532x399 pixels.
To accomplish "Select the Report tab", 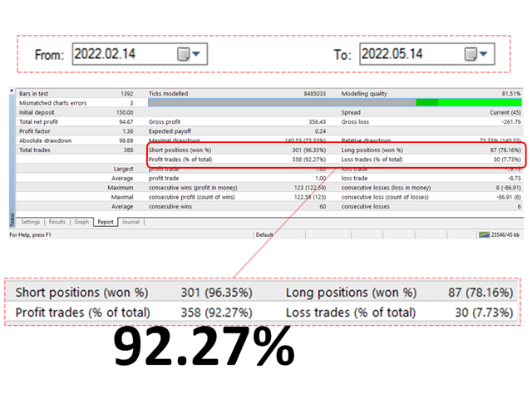I will 106,222.
